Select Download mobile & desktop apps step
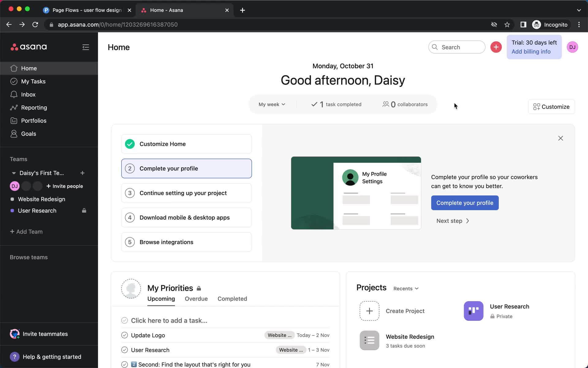The height and width of the screenshot is (368, 588). 187,218
